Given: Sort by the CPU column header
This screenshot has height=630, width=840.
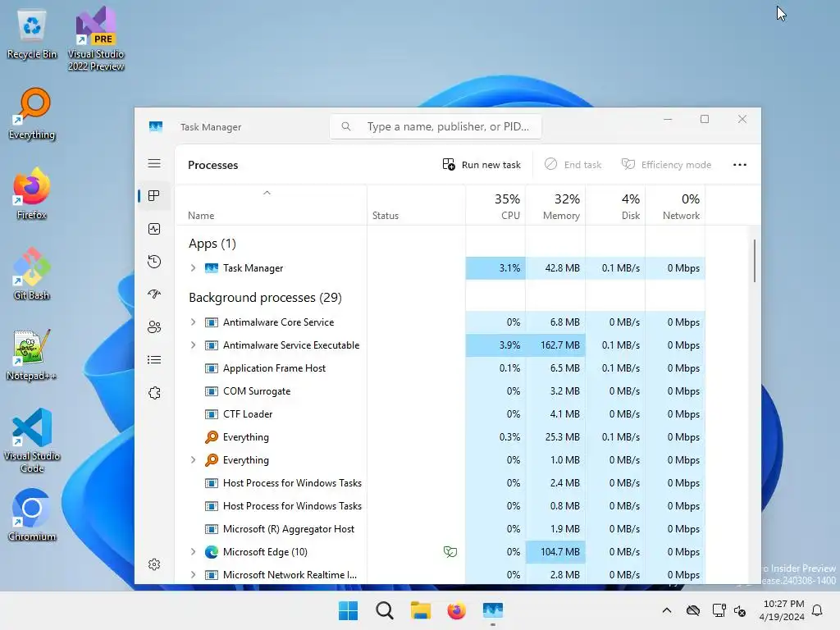Looking at the screenshot, I should tap(495, 205).
